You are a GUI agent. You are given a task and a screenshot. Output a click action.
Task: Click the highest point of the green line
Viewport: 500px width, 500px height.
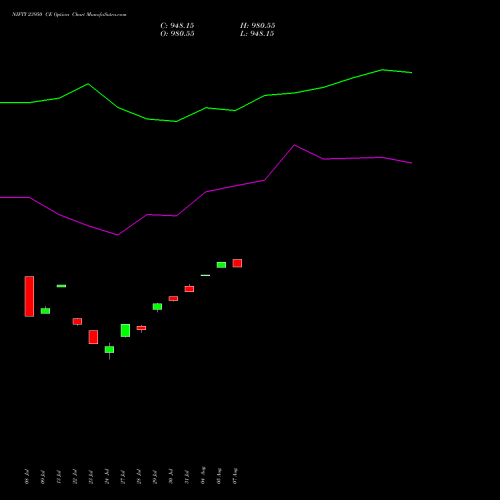pos(383,70)
